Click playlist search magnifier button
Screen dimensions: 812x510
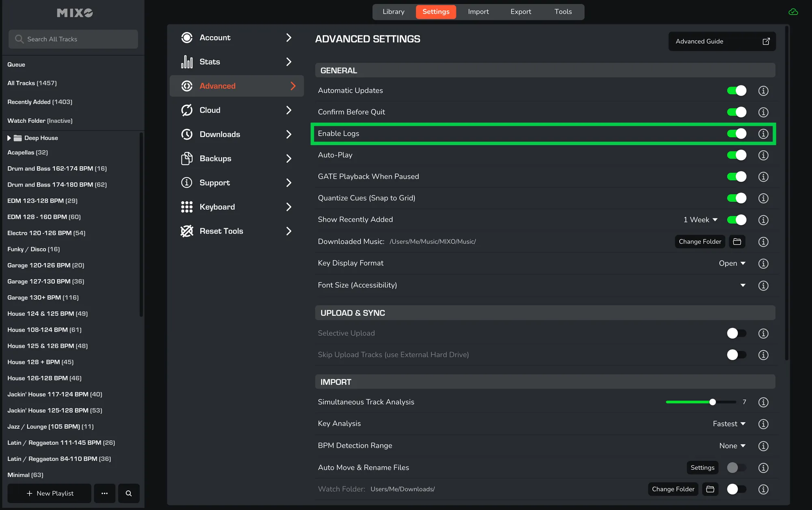tap(129, 493)
